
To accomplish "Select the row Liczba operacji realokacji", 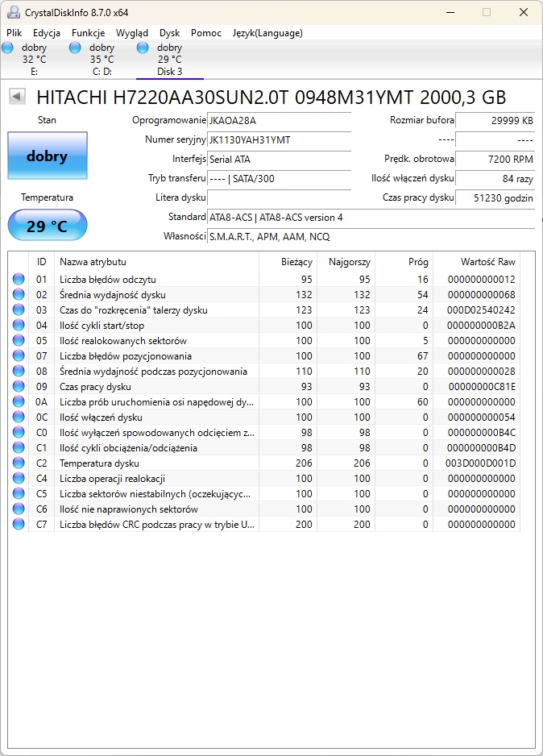I will (x=264, y=478).
